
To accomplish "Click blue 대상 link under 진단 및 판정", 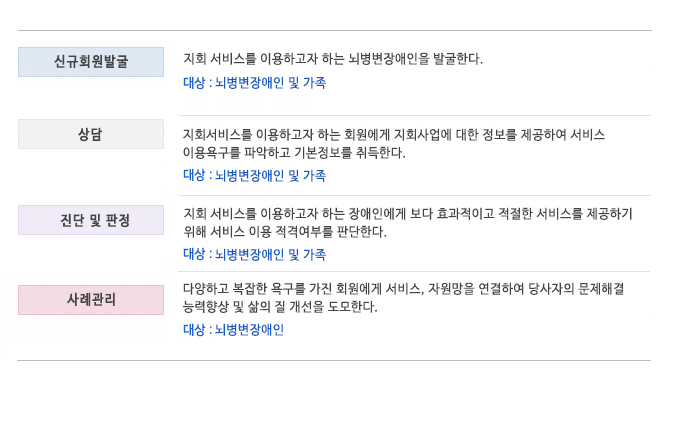I will (x=254, y=254).
